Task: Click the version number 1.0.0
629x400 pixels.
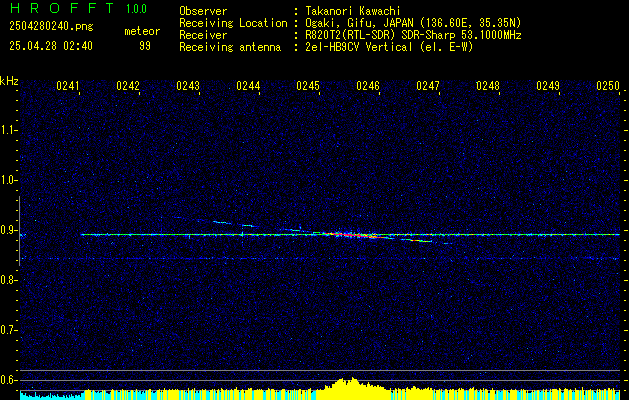Action: pyautogui.click(x=136, y=9)
